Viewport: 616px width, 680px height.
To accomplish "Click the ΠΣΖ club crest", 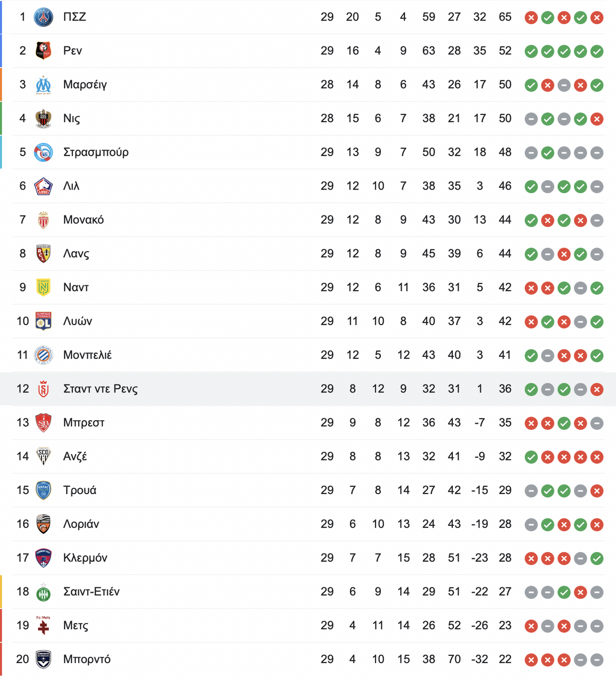I will (43, 17).
